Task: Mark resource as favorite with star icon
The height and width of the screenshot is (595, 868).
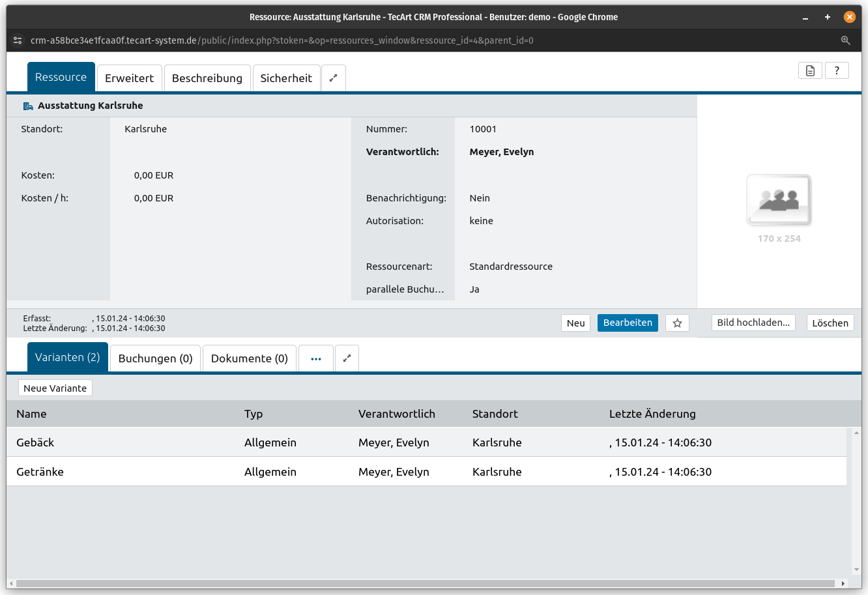Action: (x=677, y=323)
